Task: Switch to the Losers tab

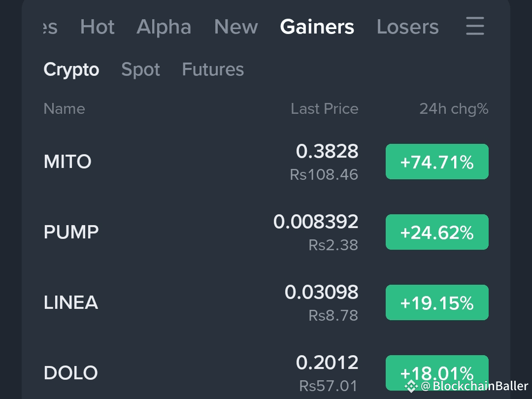Action: pyautogui.click(x=407, y=27)
